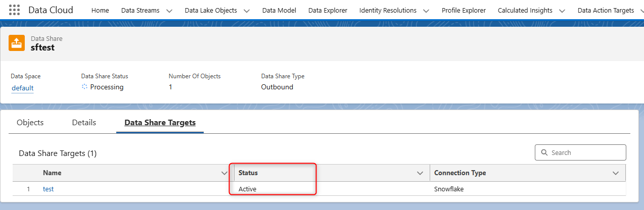644x210 pixels.
Task: Expand the Identity Resolutions chevron
Action: 426,11
